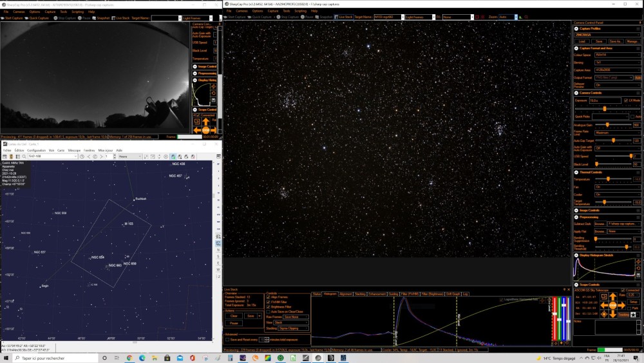Open the Télescope menu in Cartes du Ciel

(x=74, y=150)
